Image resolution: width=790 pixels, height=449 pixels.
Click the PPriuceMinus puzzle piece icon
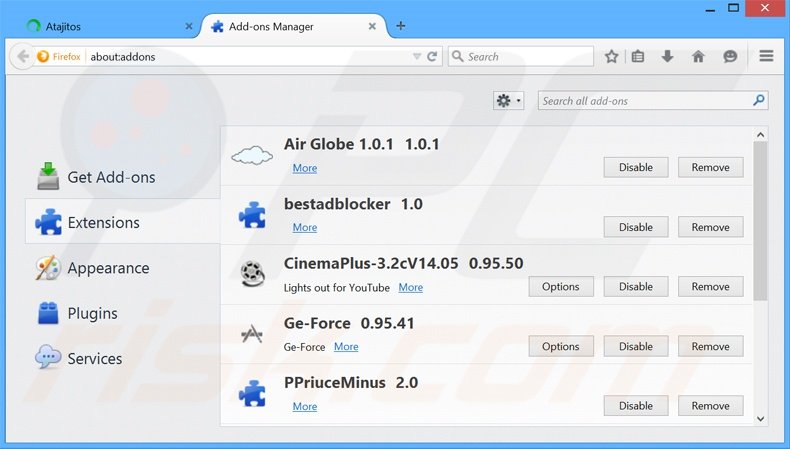click(252, 394)
